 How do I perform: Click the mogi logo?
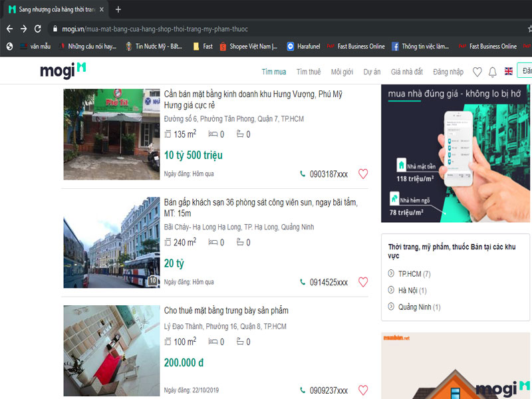(63, 70)
